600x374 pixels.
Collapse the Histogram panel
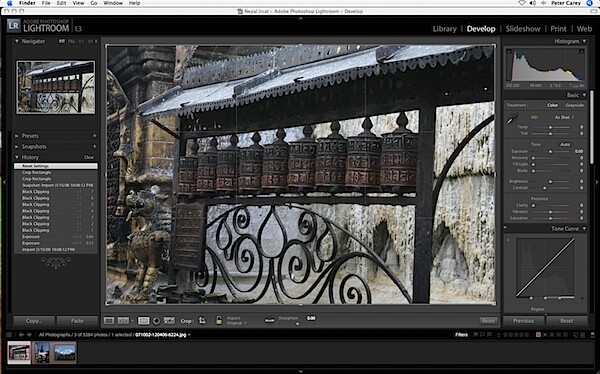pos(584,41)
